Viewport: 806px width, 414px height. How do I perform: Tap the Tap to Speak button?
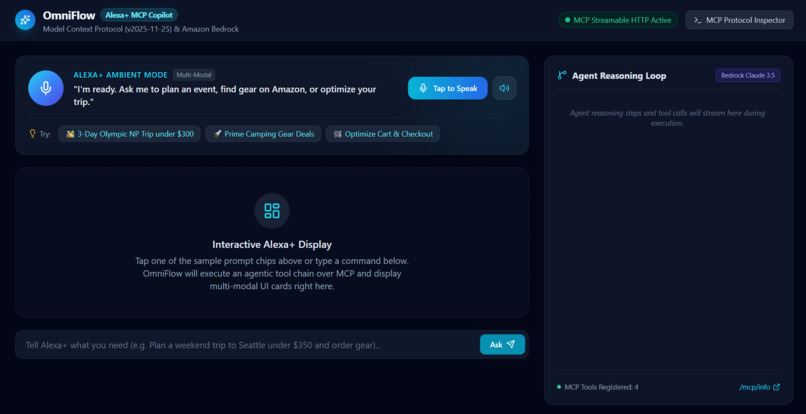[448, 88]
